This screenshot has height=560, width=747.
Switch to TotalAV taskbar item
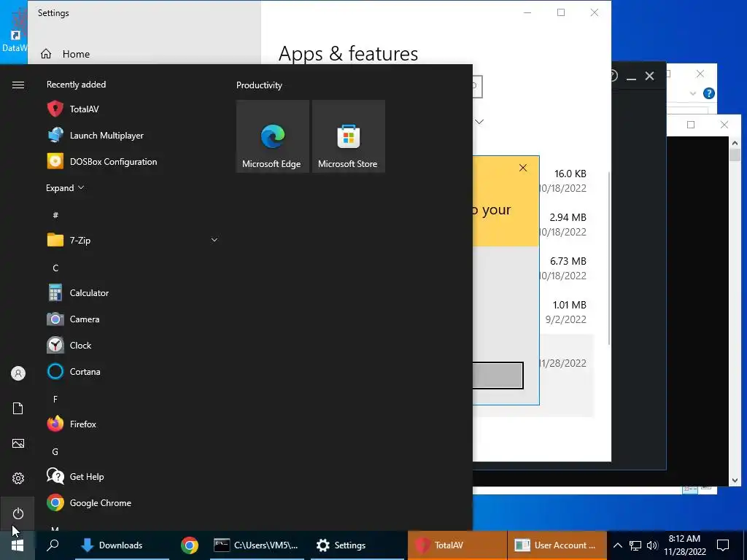(457, 545)
